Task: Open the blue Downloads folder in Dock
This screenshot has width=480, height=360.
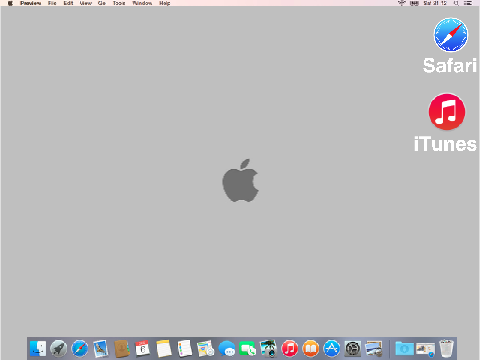Action: click(x=404, y=349)
